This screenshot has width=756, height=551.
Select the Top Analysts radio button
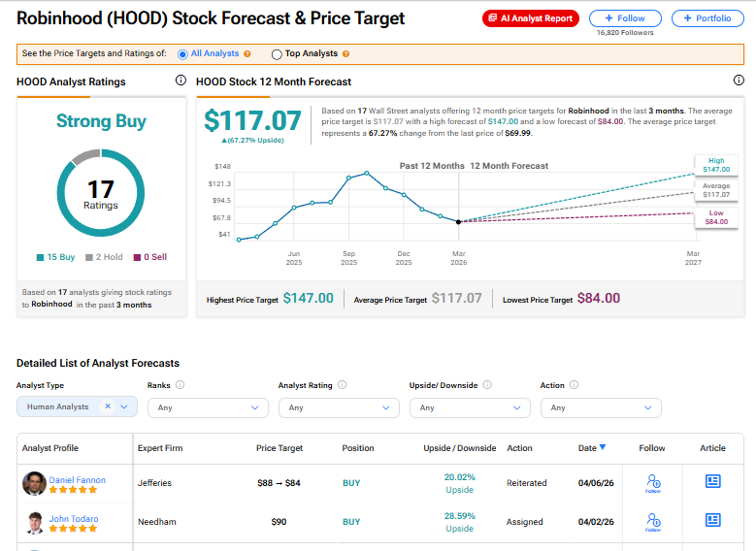click(x=278, y=54)
